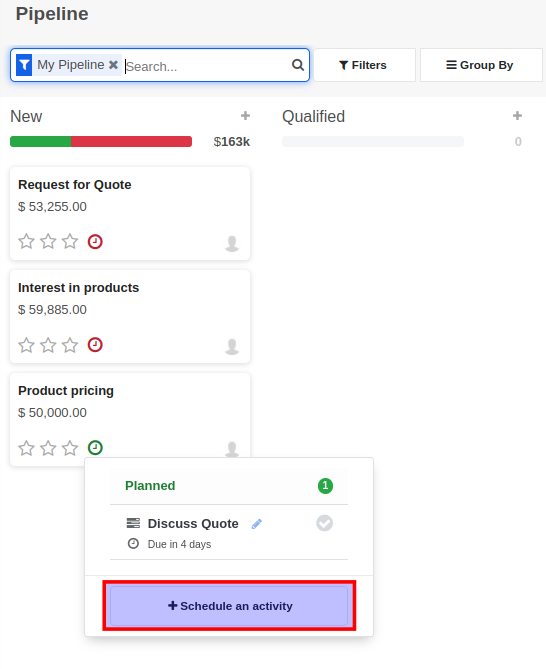Click the Planned activities header
This screenshot has height=669, width=546.
coord(229,486)
